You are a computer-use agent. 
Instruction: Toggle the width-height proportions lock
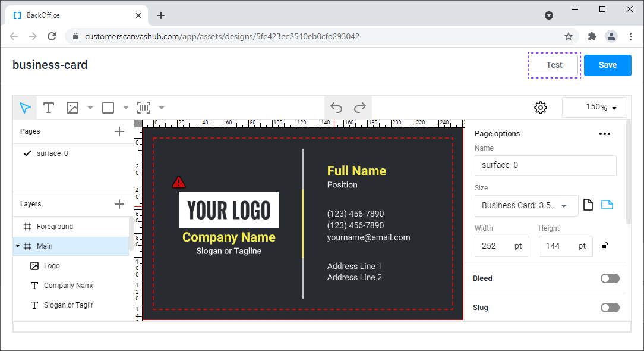click(605, 246)
